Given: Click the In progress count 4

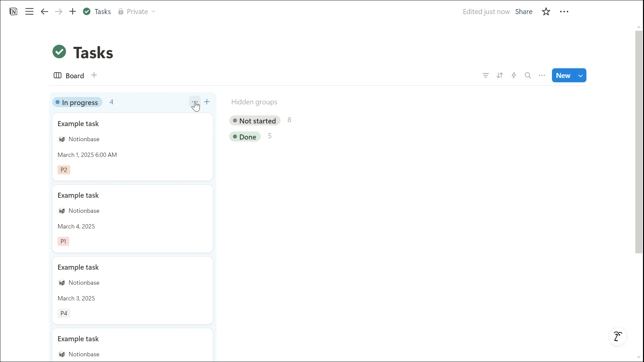Looking at the screenshot, I should [x=111, y=102].
